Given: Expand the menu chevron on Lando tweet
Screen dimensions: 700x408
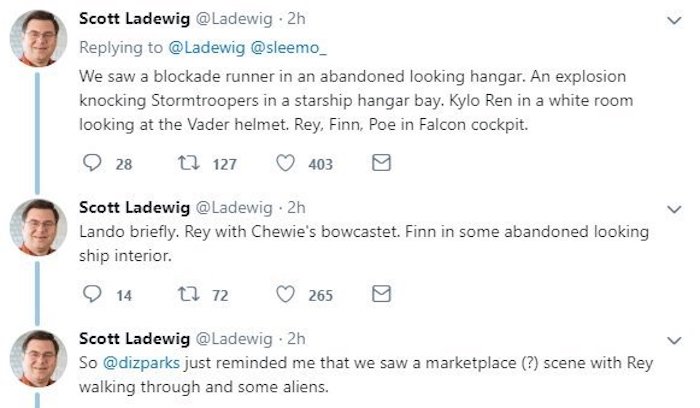Looking at the screenshot, I should [x=675, y=209].
